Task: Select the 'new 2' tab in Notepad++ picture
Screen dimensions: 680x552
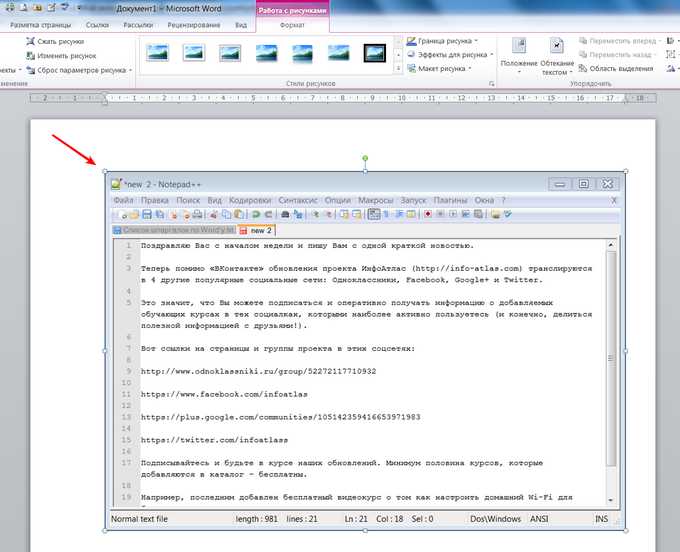Action: pos(257,230)
